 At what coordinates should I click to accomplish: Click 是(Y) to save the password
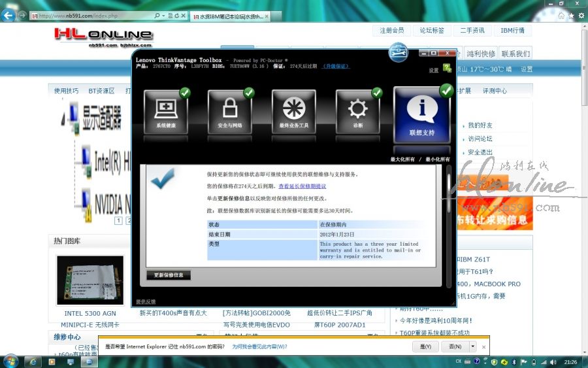[x=425, y=346]
